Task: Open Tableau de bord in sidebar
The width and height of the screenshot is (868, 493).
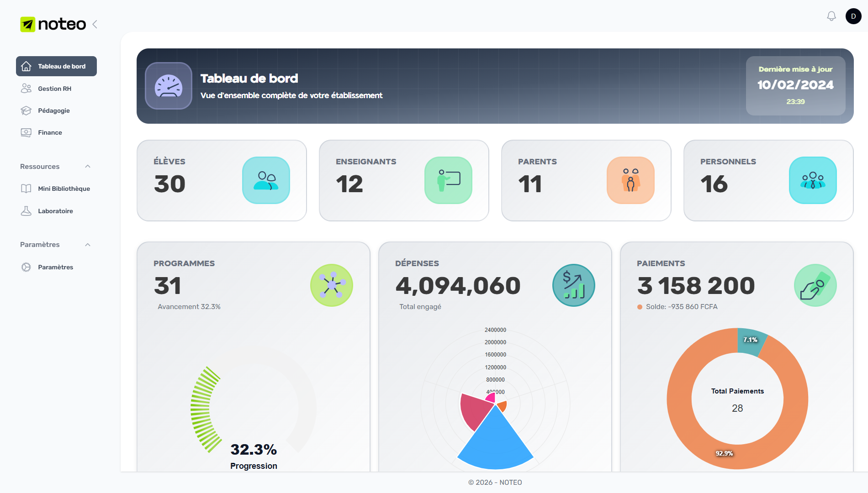Action: coord(56,66)
